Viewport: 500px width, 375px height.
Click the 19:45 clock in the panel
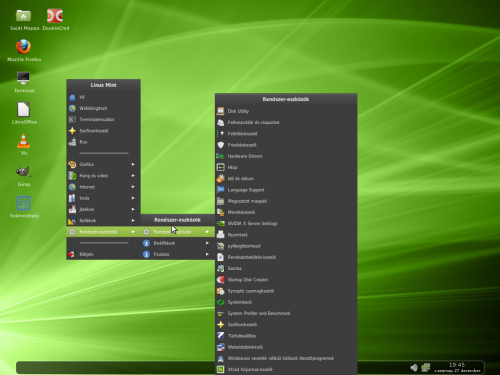[457, 365]
